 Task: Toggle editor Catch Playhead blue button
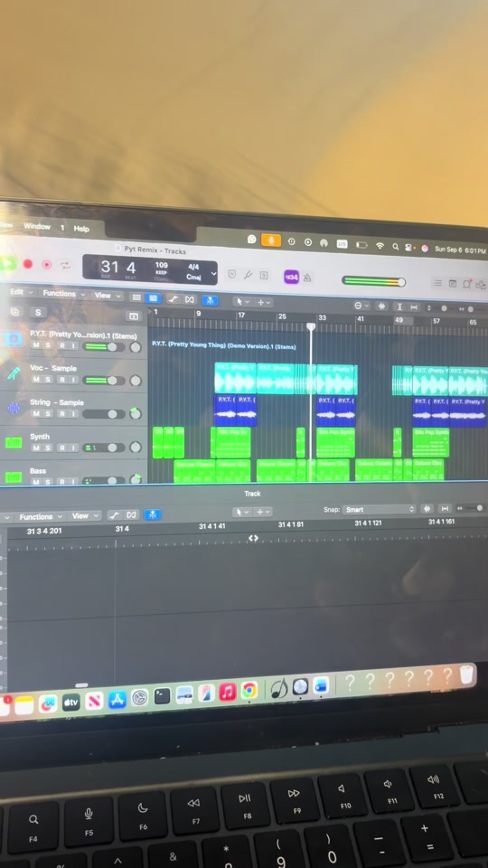(x=153, y=514)
